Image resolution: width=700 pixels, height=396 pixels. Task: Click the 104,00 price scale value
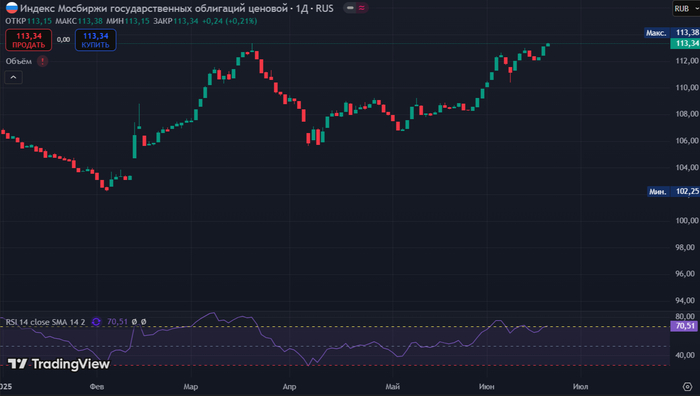tap(687, 167)
